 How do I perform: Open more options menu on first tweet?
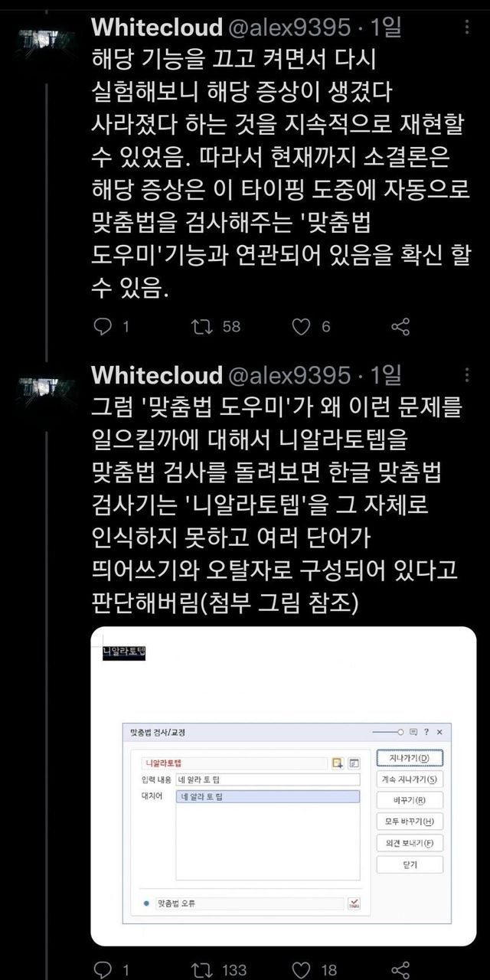point(468,30)
